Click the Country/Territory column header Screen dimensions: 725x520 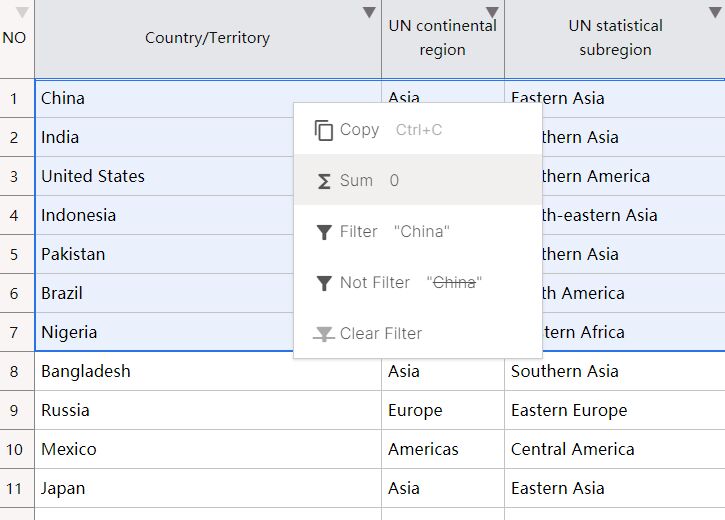(x=207, y=38)
